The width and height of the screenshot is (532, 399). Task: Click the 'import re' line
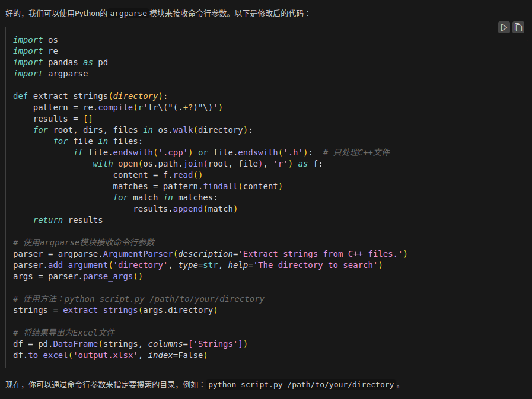35,51
